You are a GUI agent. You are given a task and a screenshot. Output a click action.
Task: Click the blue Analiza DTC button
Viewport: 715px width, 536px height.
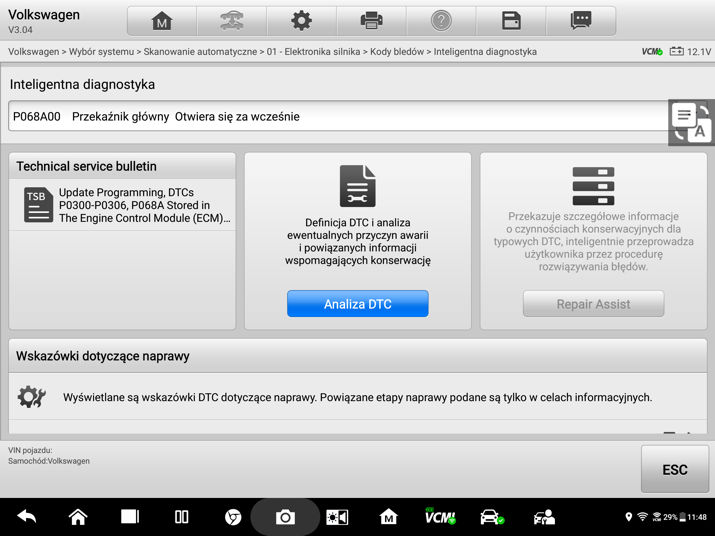358,304
